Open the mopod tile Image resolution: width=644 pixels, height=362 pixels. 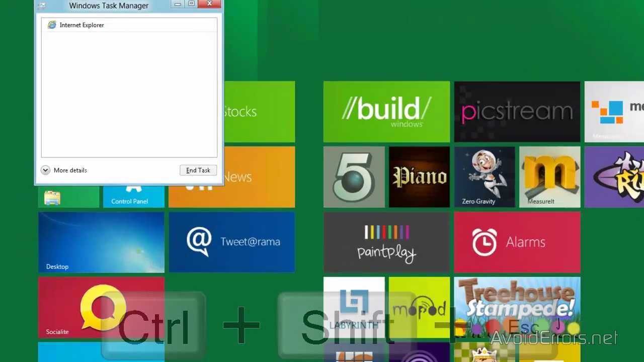click(x=419, y=307)
